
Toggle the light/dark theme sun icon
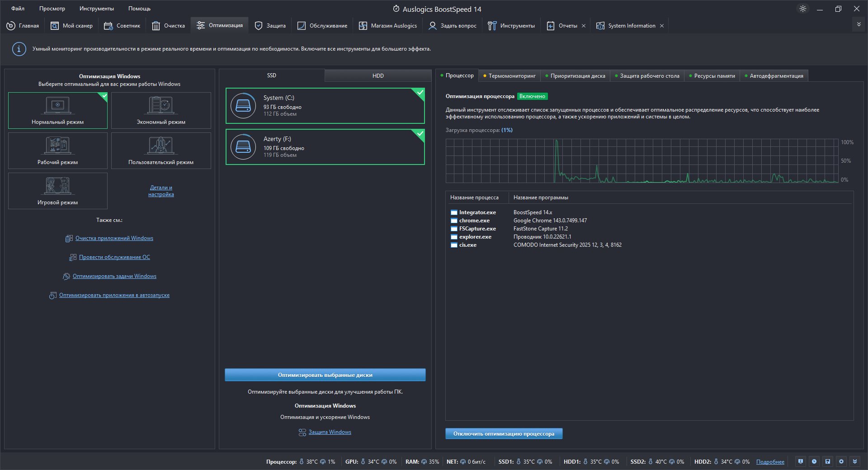[803, 9]
